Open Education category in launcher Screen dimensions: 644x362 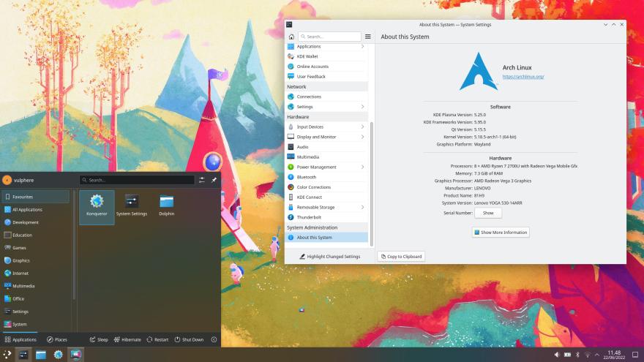[x=36, y=235]
